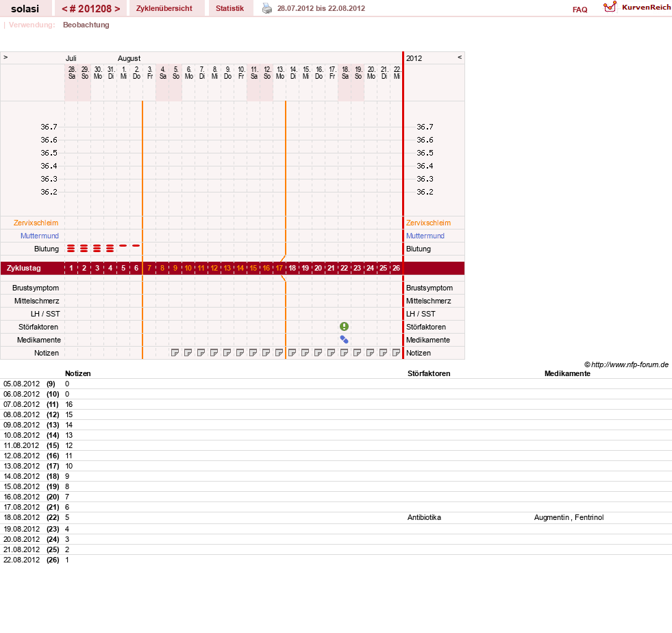Open the solasi user tab
The width and height of the screenshot is (672, 633).
tap(25, 9)
